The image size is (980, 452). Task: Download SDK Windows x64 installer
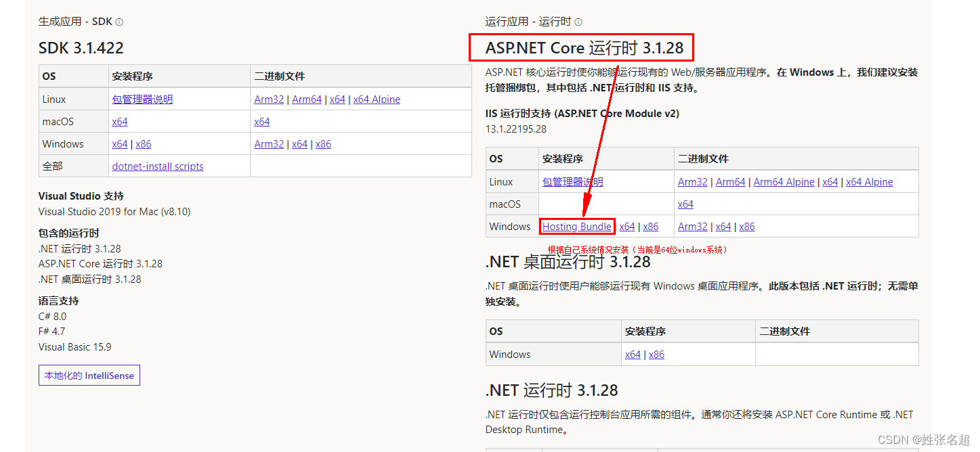(x=120, y=143)
